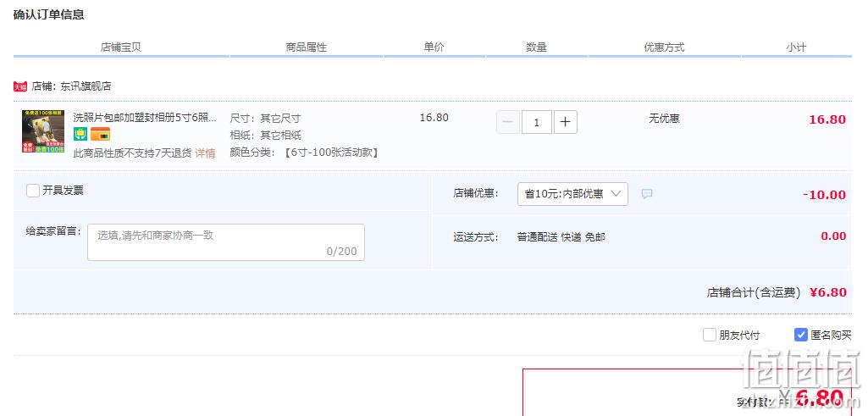This screenshot has height=416, width=868.
Task: Click the 颜色分类 6寸-100张活动款 attribute
Action: (x=305, y=153)
